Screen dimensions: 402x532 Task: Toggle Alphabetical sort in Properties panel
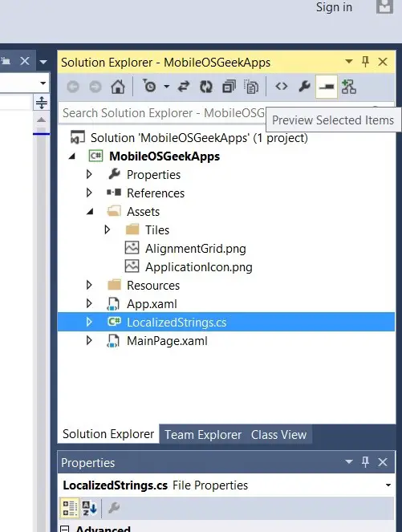90,508
